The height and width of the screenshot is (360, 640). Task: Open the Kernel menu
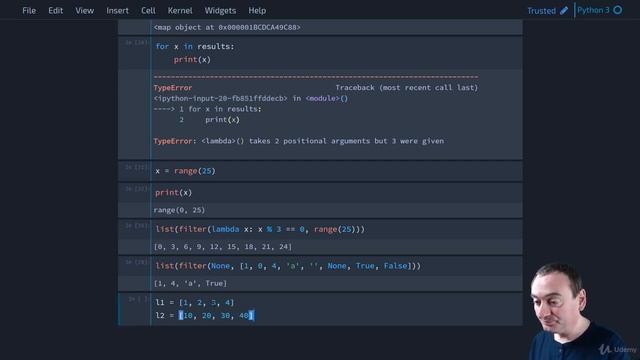pos(180,11)
